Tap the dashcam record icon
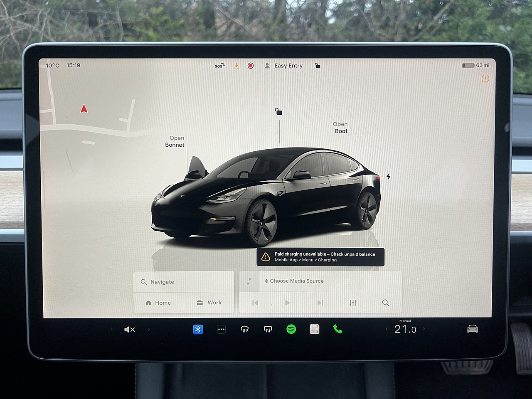Screen dimensions: 532x399 tap(251, 66)
